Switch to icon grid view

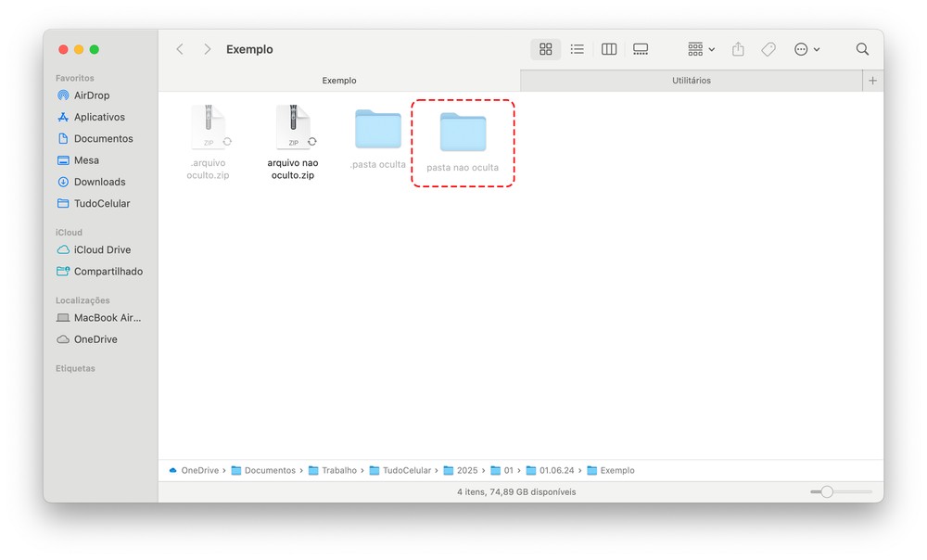point(545,49)
